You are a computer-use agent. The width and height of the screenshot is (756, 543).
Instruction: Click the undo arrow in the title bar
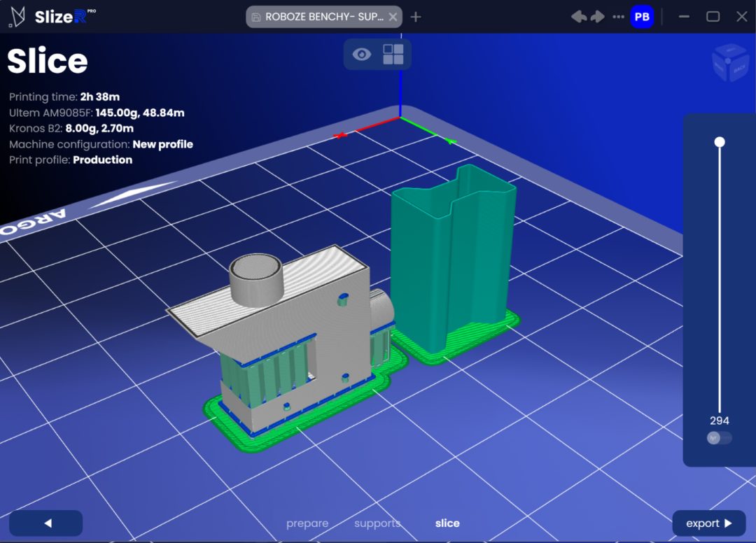tap(578, 16)
